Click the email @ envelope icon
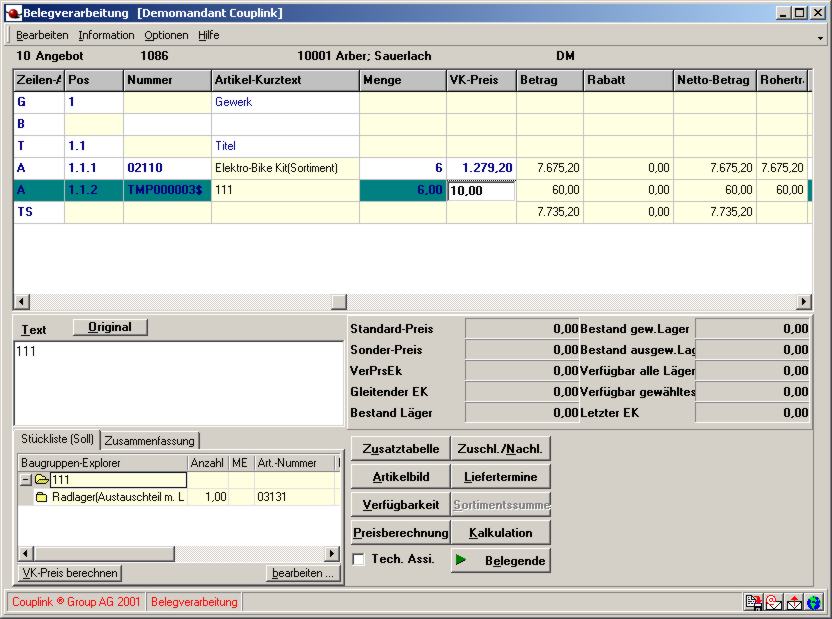 pos(774,602)
